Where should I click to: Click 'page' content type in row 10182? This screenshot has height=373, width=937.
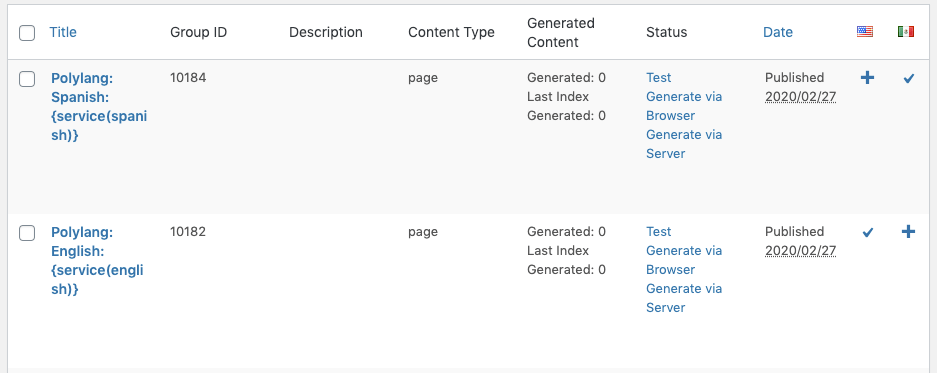(x=423, y=232)
